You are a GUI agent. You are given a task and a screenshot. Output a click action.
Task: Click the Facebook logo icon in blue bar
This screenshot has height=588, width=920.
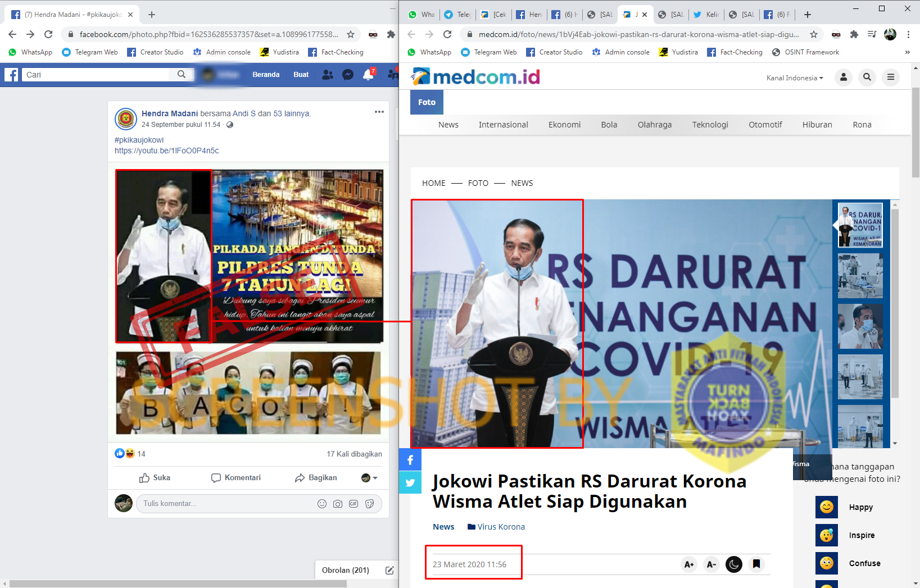tap(11, 75)
